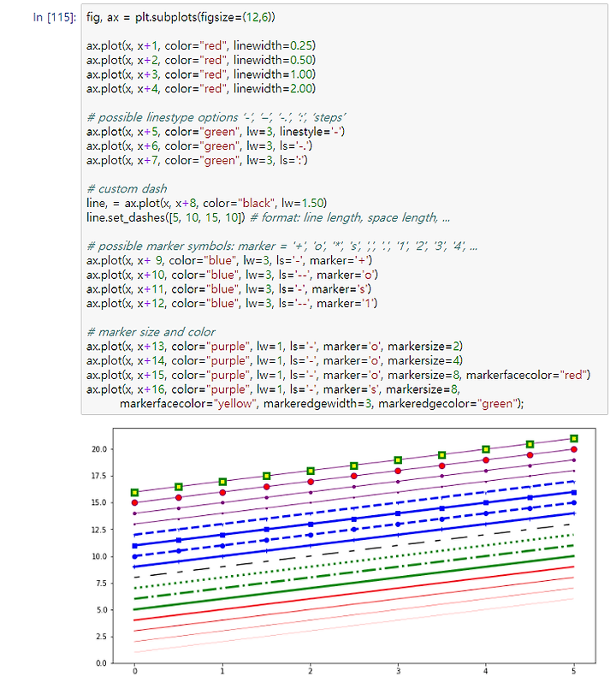
Task: Click the text markerfacecolor="red" in x+15 line
Action: tap(527, 375)
